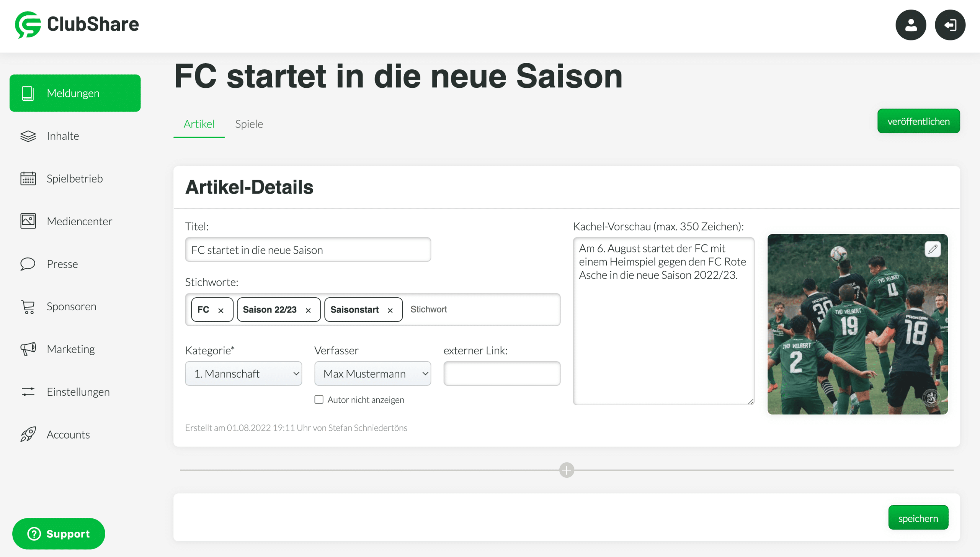
Task: Open the user profile icon
Action: (x=910, y=25)
